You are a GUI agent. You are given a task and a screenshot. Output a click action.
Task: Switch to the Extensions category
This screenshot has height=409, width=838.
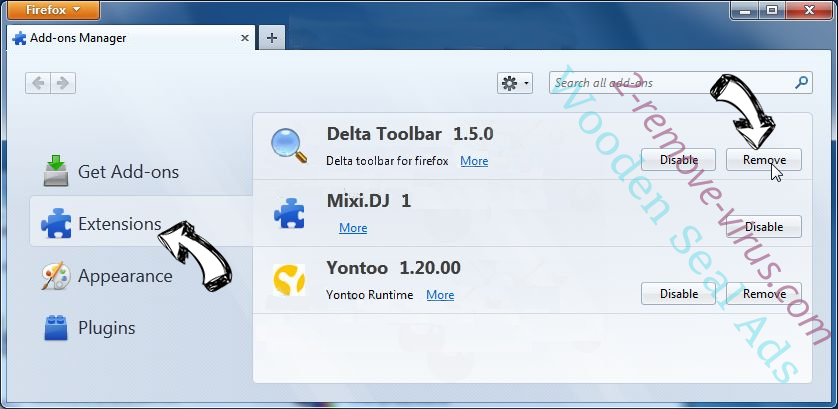(x=119, y=224)
